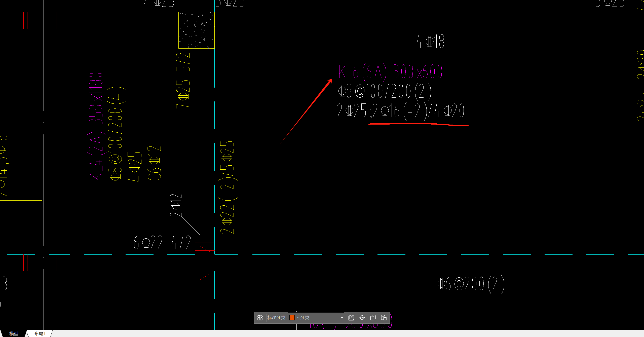This screenshot has width=644, height=337.
Task: Click the KL4(2A) 350x1100 vertical label
Action: (96, 127)
